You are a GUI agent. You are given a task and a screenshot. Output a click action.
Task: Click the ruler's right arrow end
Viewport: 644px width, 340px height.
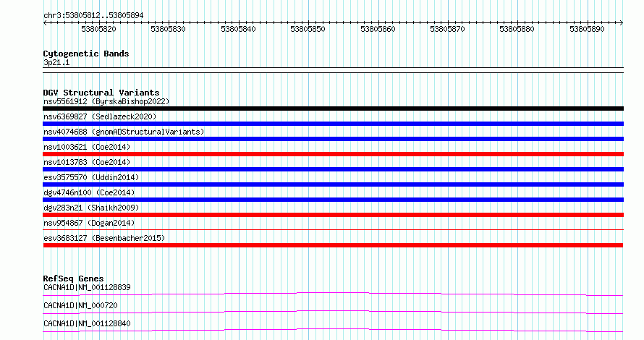(622, 23)
